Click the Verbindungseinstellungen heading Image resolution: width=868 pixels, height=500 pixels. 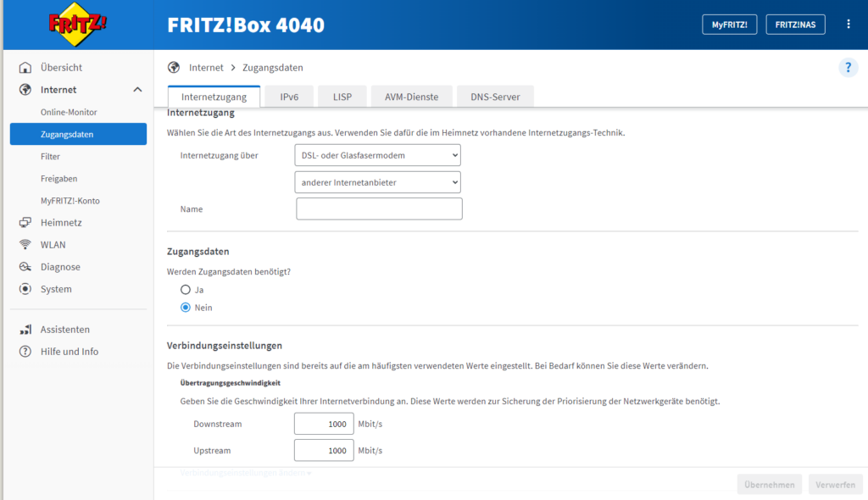[225, 346]
